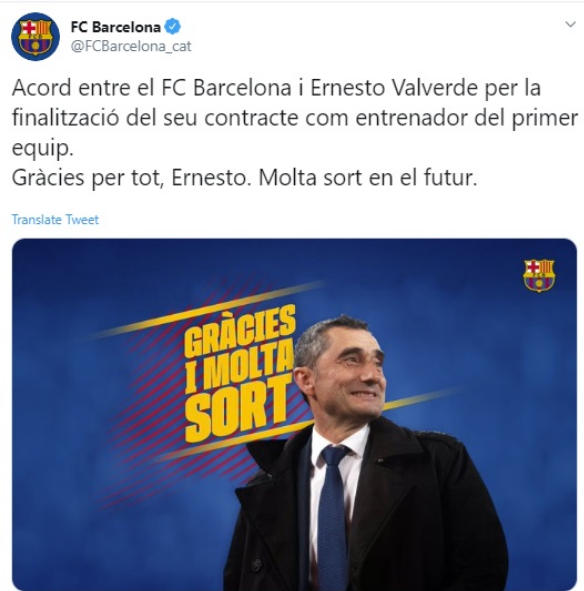584x591 pixels.
Task: Click the sentence Gràcies per tot, Ernesto
Action: coord(132,178)
